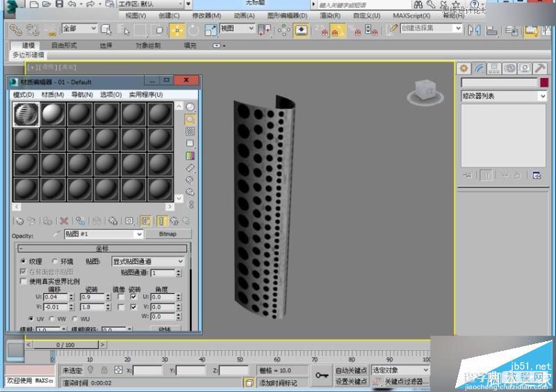Open the Utilities hammer tab

pyautogui.click(x=540, y=69)
